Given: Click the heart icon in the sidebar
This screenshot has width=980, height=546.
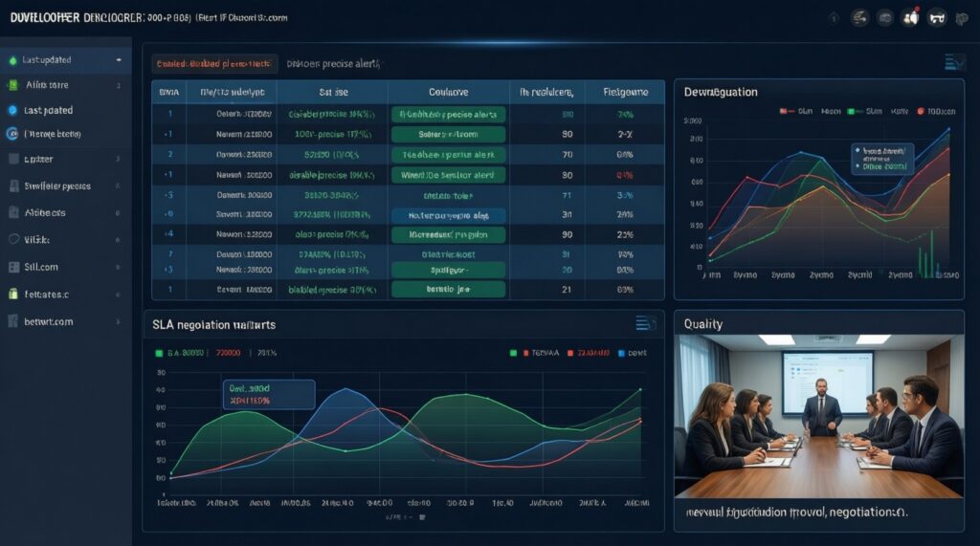Looking at the screenshot, I should pyautogui.click(x=13, y=240).
